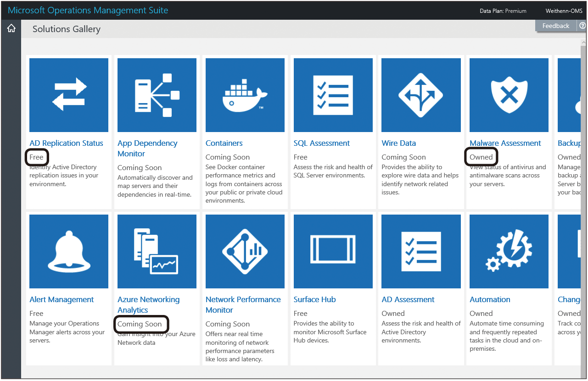Click the Solutions Gallery heading
Screen dimensions: 588x381
pyautogui.click(x=67, y=29)
